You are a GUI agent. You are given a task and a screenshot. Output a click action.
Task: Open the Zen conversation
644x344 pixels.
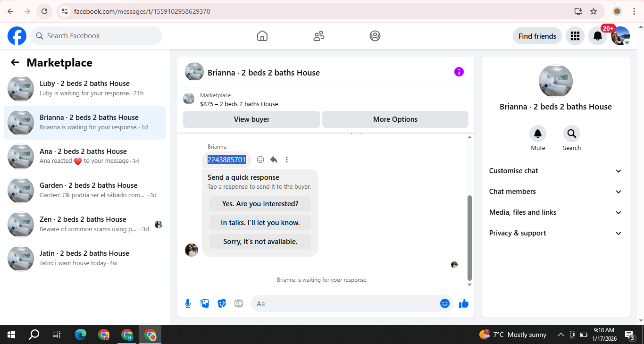click(x=85, y=224)
